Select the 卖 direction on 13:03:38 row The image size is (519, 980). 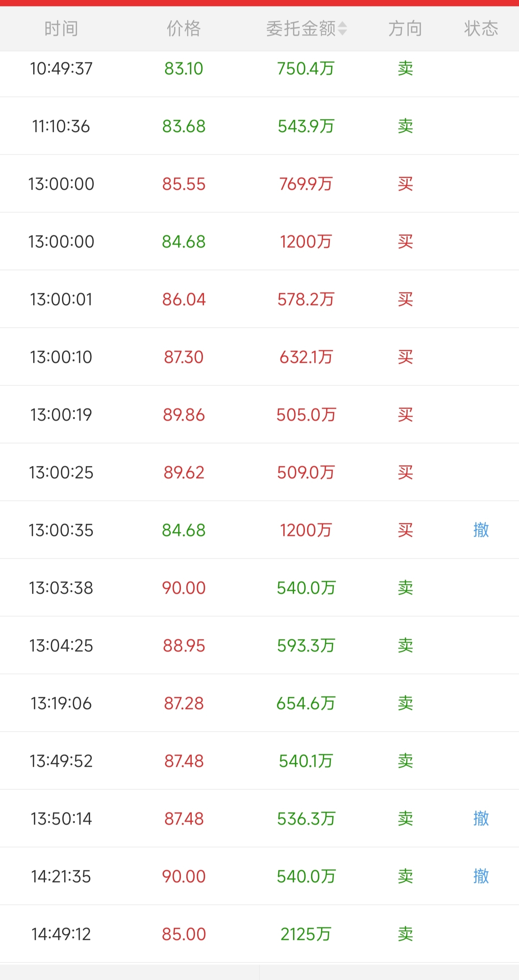tap(405, 588)
